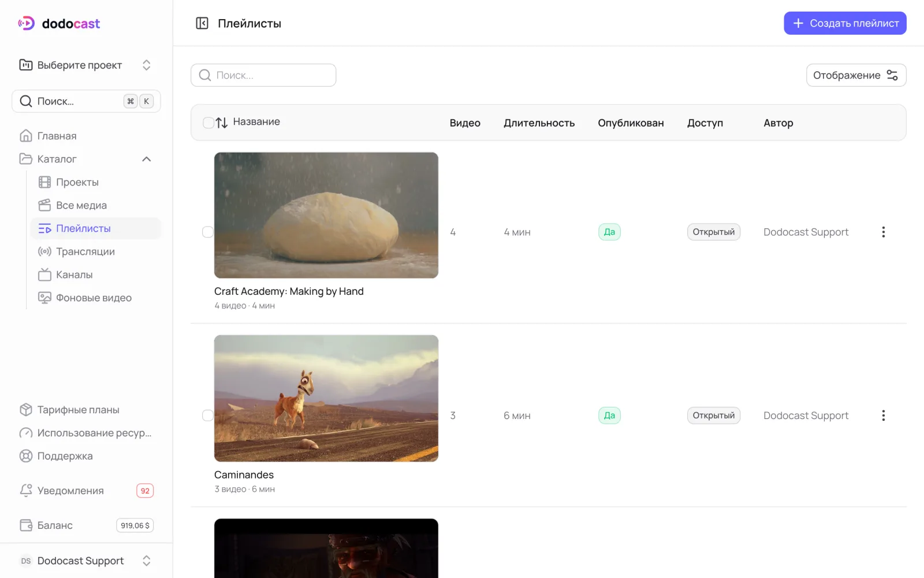The width and height of the screenshot is (924, 578).
Task: Click the sidebar Поиск search box
Action: 86,101
